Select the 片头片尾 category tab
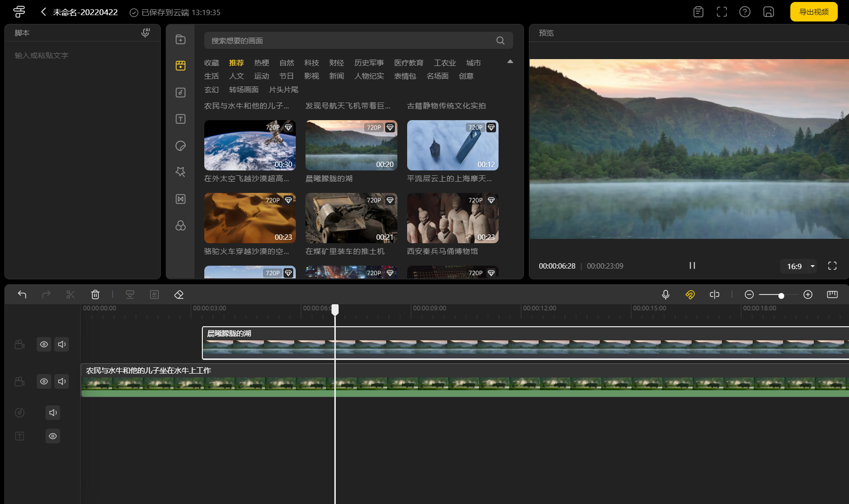This screenshot has width=849, height=504. pyautogui.click(x=283, y=89)
